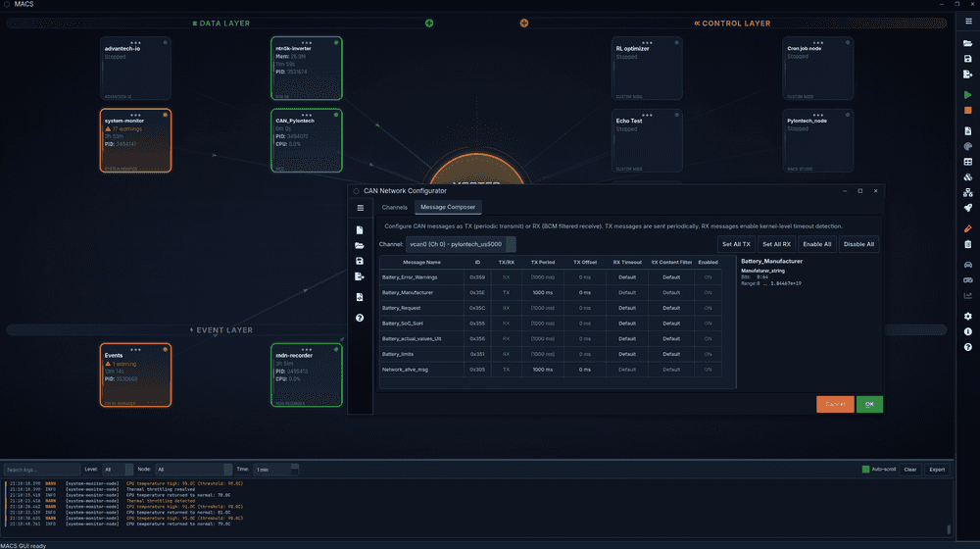
Task: Click green play start icon in right toolbar
Action: [968, 95]
